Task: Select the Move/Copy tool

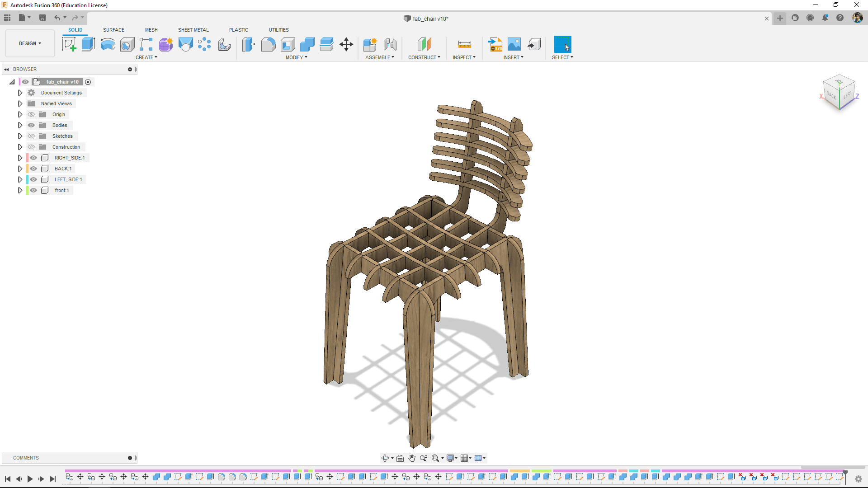Action: pos(346,44)
